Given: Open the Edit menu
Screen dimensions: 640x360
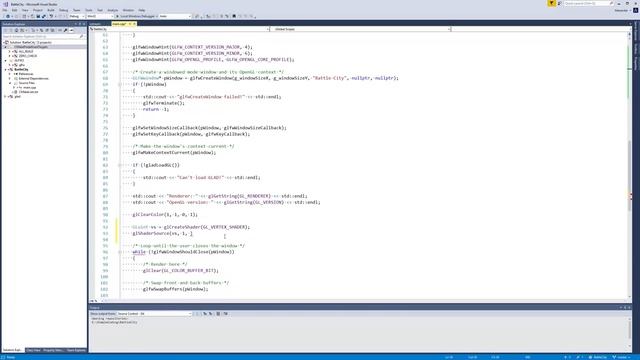Looking at the screenshot, I should pyautogui.click(x=15, y=10).
